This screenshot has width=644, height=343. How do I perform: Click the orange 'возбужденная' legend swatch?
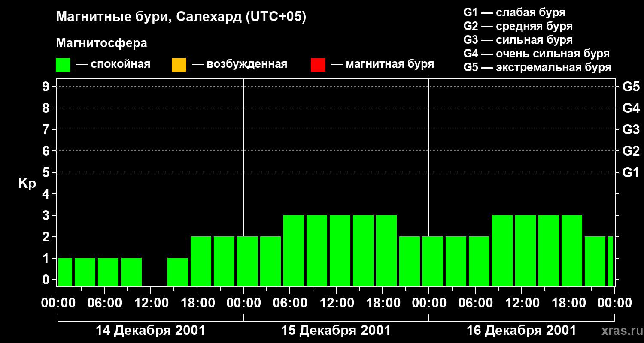(179, 65)
